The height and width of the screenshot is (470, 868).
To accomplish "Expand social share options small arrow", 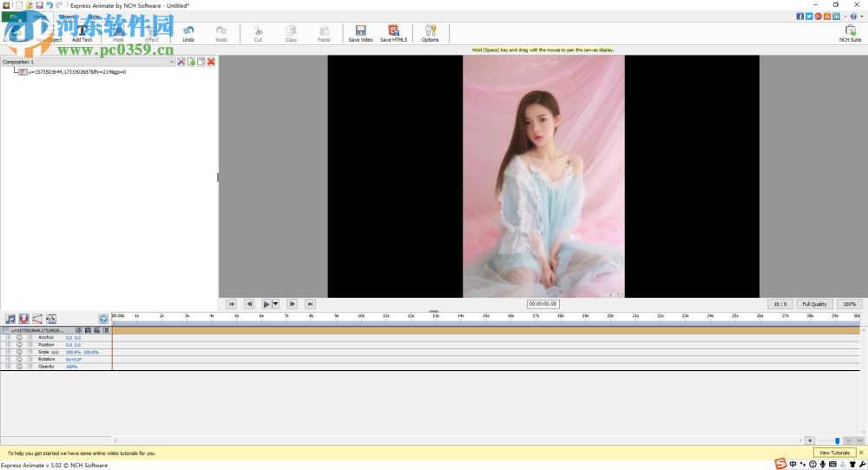I will point(845,17).
